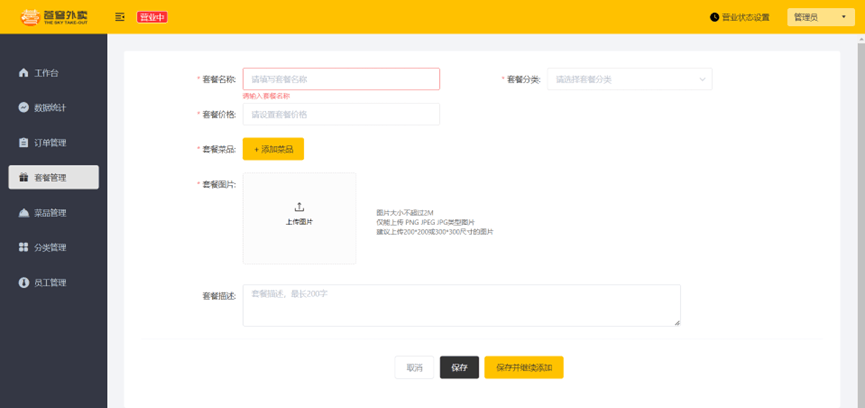Click the upload arrow icon in image box
Screen dimensions: 865x408
[299, 207]
